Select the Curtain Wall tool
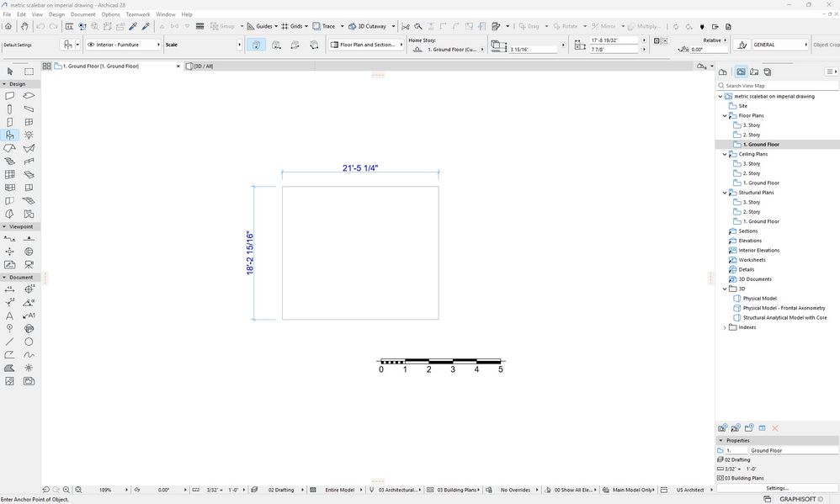 [x=9, y=175]
